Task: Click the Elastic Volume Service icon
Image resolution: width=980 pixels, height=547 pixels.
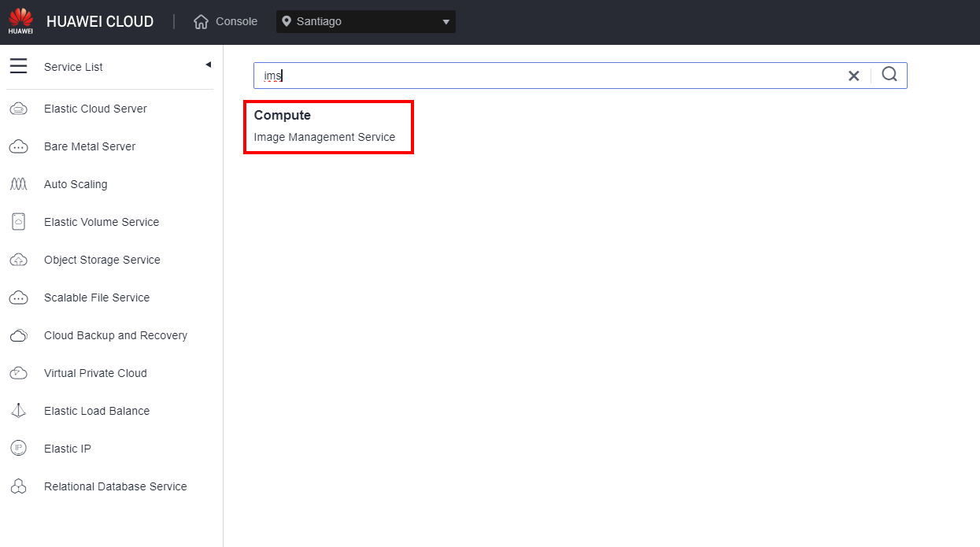Action: 18,222
